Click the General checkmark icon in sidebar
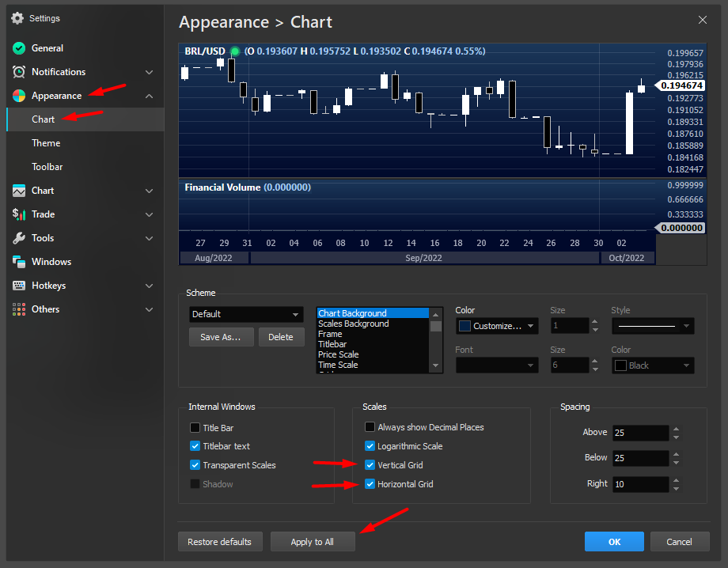 click(19, 48)
